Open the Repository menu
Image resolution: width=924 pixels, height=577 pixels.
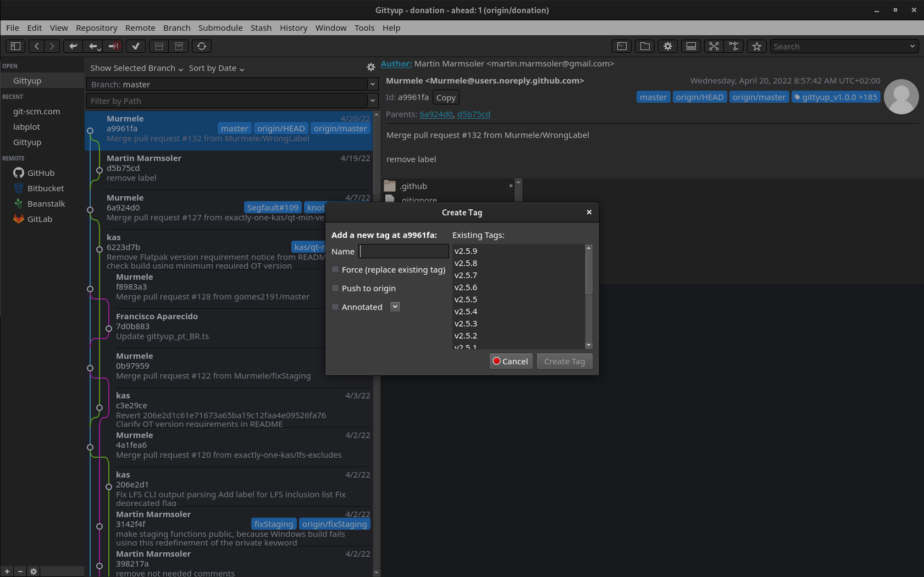pos(97,27)
